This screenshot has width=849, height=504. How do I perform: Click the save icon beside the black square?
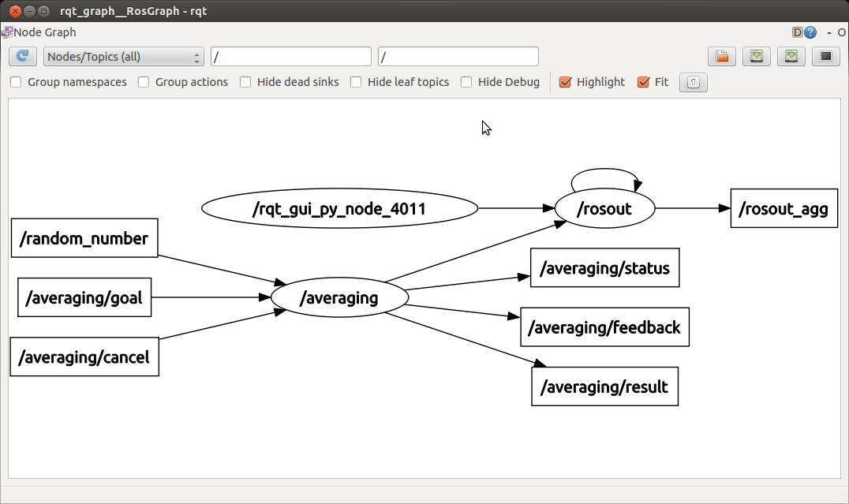point(791,57)
